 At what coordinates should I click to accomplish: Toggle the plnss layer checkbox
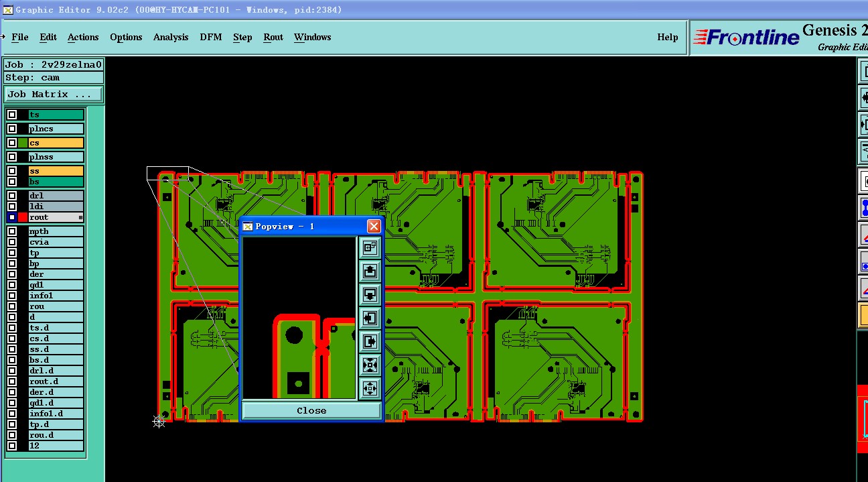click(x=12, y=157)
